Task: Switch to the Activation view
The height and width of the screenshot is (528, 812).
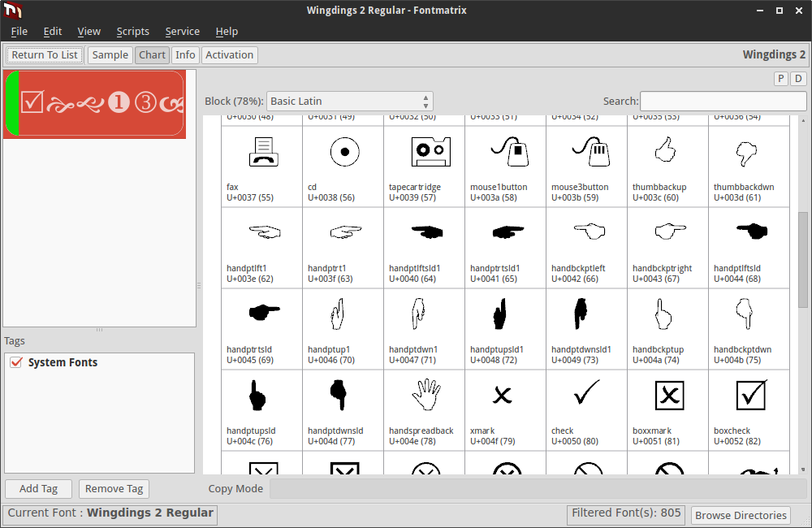Action: [x=230, y=55]
